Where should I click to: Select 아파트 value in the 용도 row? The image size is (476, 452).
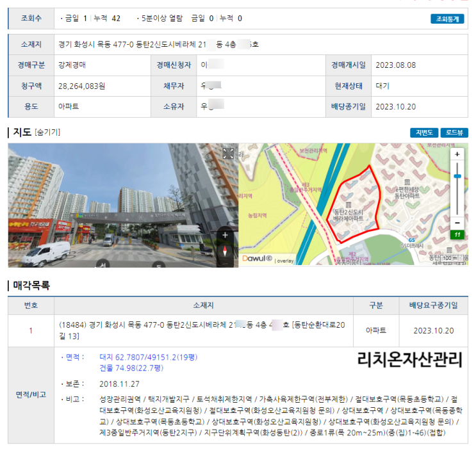point(69,107)
